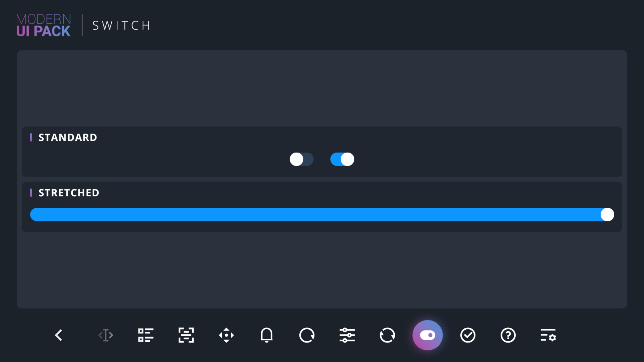The height and width of the screenshot is (362, 644).
Task: Click the refresh icon in the toolbar
Action: point(307,335)
